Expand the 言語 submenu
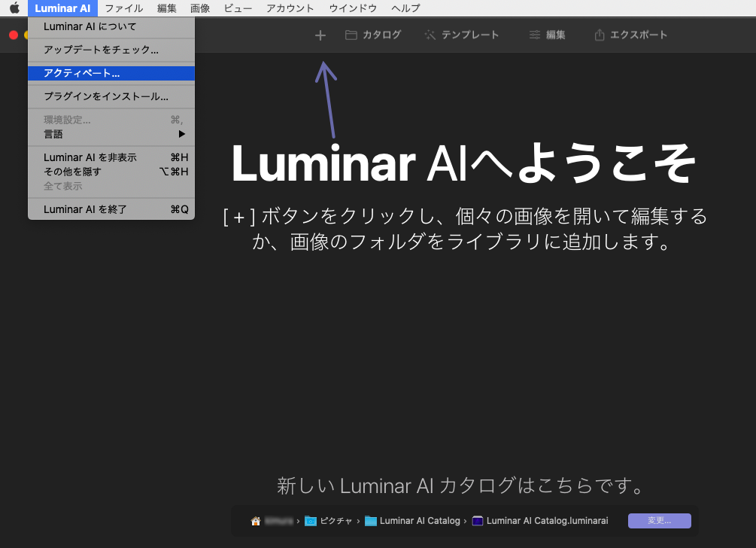 tap(111, 134)
